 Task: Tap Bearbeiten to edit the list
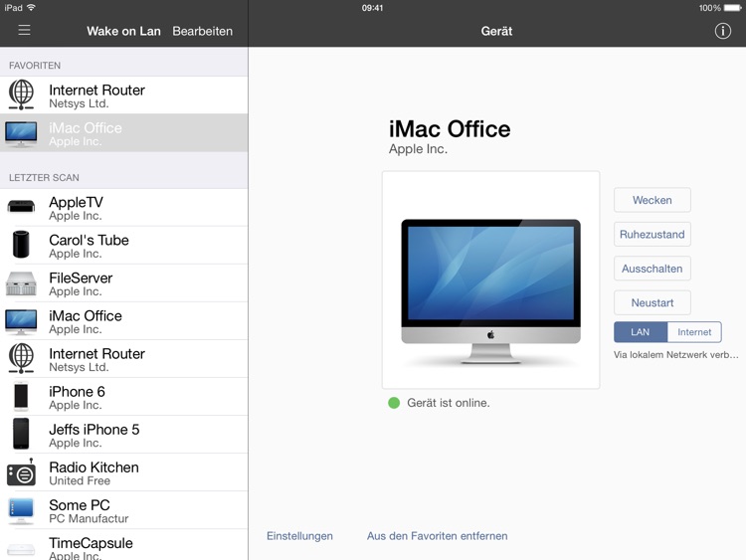(203, 31)
